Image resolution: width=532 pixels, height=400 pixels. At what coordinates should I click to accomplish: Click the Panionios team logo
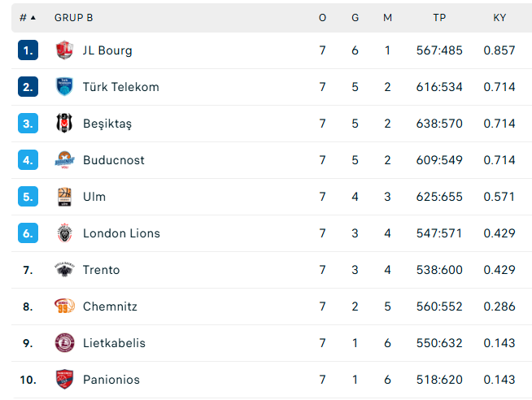pos(64,380)
